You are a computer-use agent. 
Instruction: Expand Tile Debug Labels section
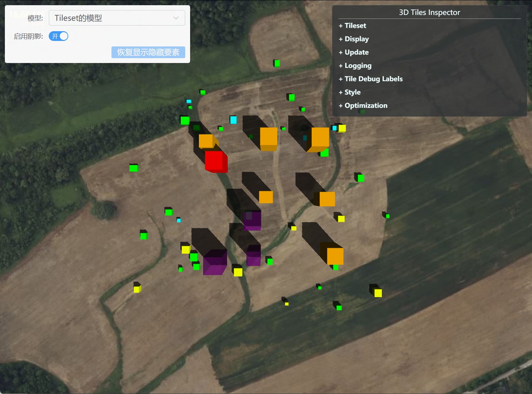pos(370,79)
